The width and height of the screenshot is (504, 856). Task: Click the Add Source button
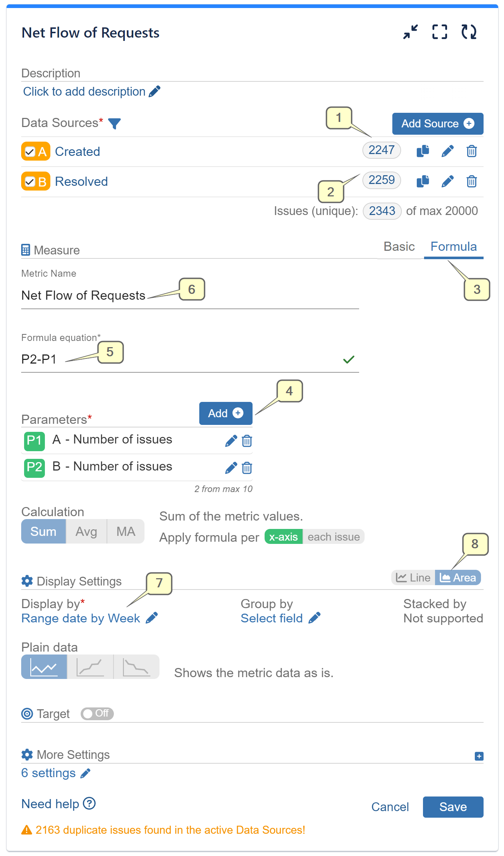click(437, 124)
